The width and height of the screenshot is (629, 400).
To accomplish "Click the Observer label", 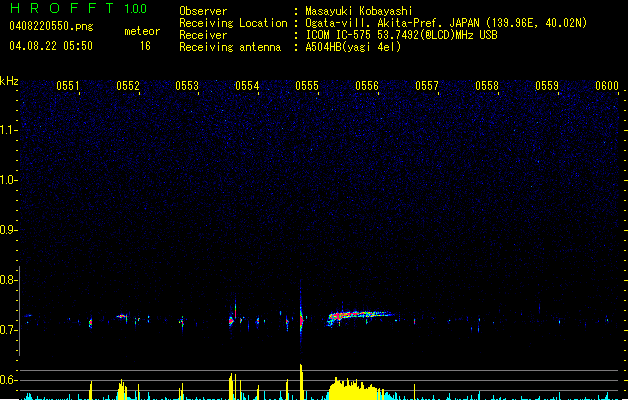I will 203,11.
